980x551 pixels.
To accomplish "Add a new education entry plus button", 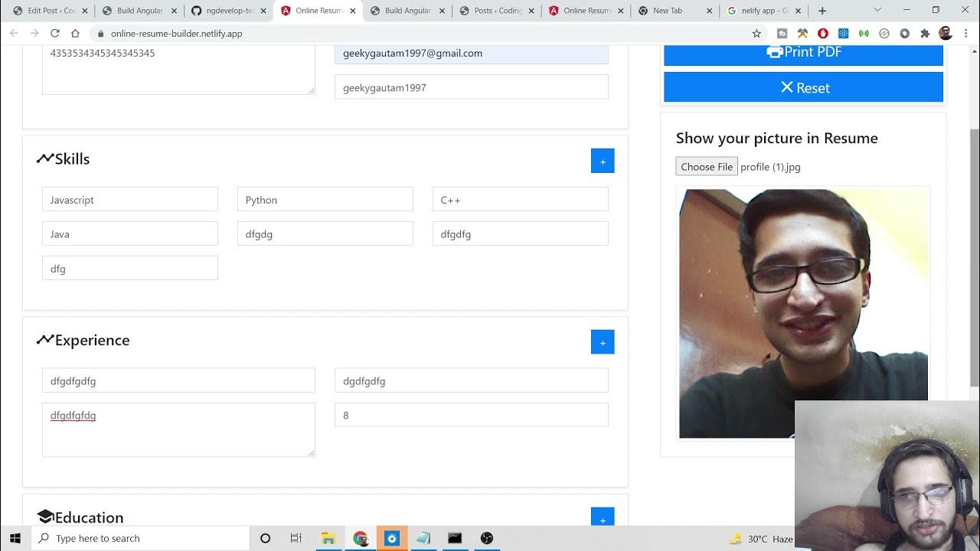I will (603, 518).
